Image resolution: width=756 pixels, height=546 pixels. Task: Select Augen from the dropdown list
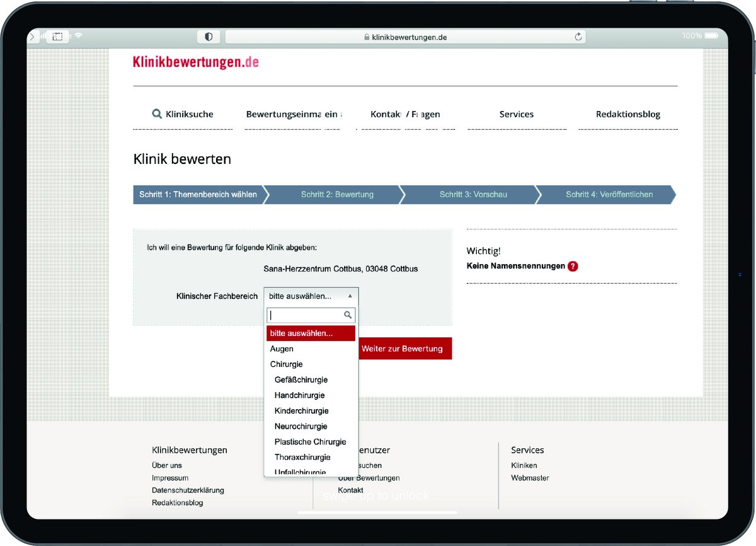coord(282,349)
